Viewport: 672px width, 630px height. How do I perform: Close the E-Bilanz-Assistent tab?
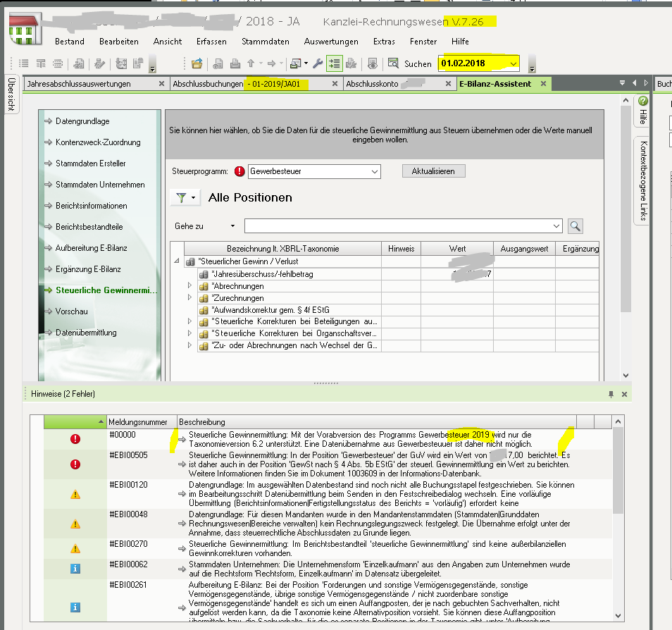click(x=543, y=84)
